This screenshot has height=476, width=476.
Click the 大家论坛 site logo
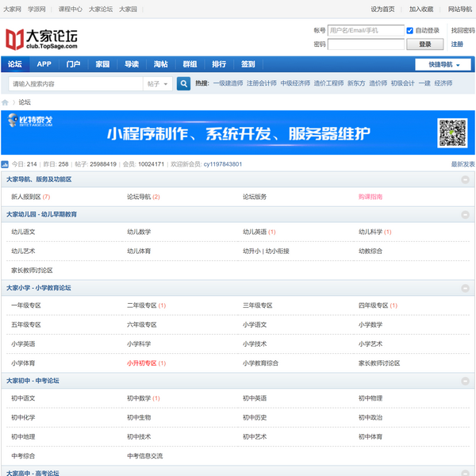(x=41, y=38)
